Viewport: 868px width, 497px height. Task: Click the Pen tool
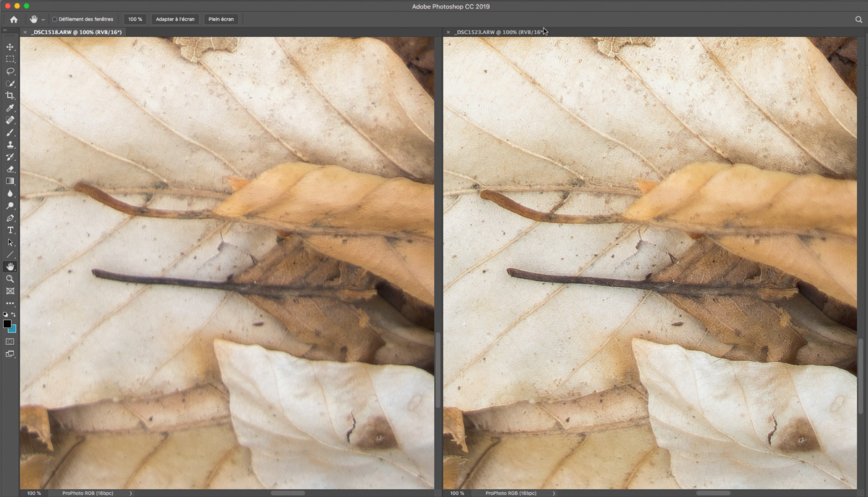(x=10, y=218)
